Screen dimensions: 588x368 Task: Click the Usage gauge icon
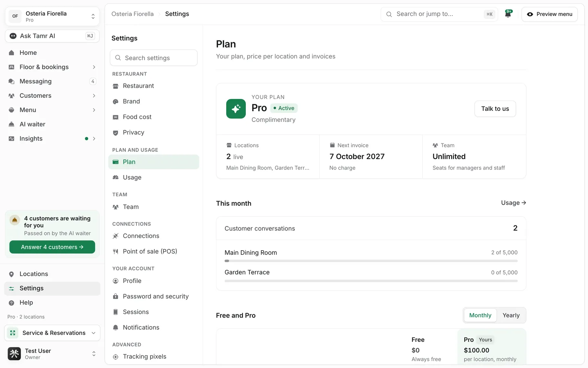(x=116, y=177)
